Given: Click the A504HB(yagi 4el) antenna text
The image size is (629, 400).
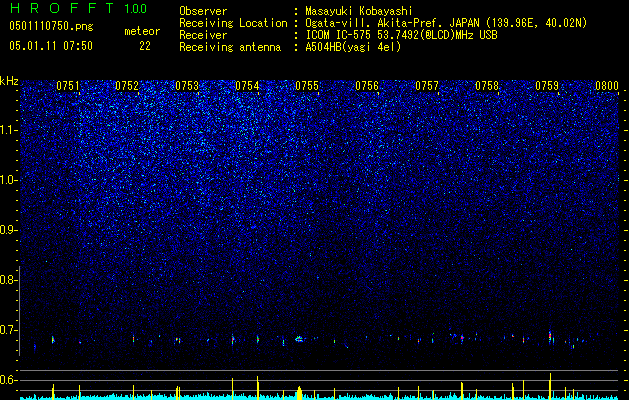Looking at the screenshot, I should click(353, 47).
